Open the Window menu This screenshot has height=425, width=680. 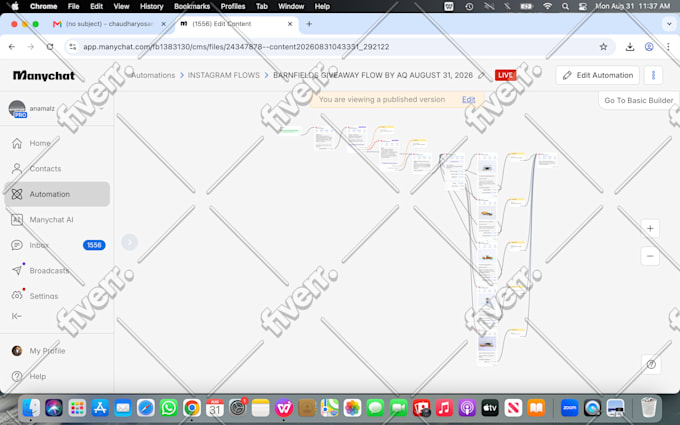(x=291, y=6)
